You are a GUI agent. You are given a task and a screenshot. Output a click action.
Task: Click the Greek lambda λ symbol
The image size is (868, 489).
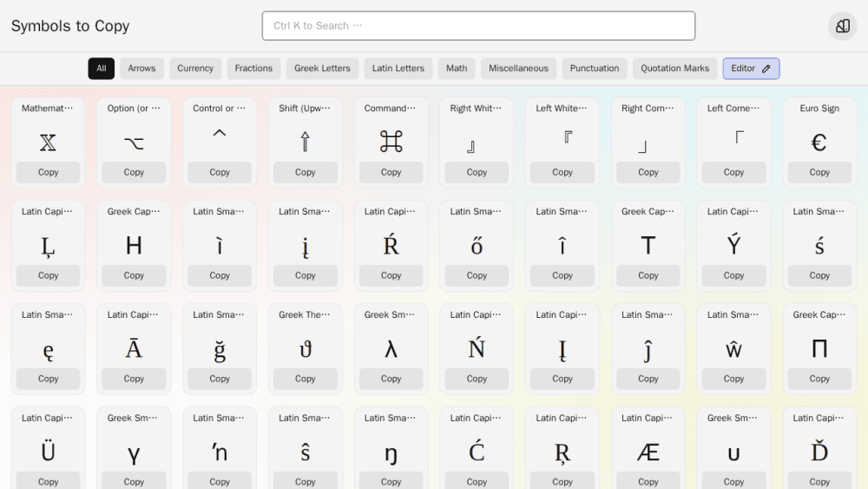pos(391,349)
